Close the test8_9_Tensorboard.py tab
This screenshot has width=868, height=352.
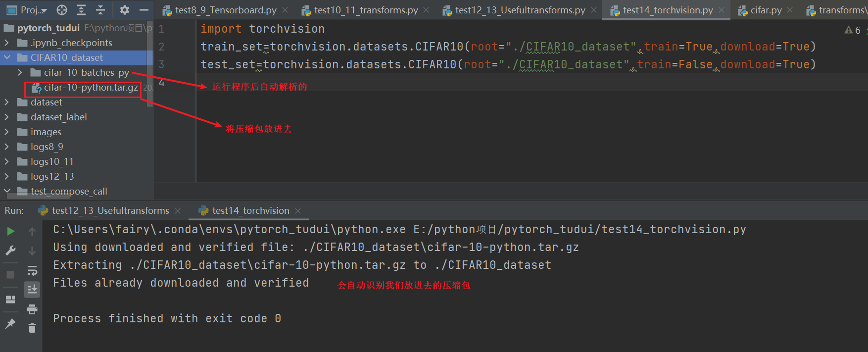[x=285, y=10]
